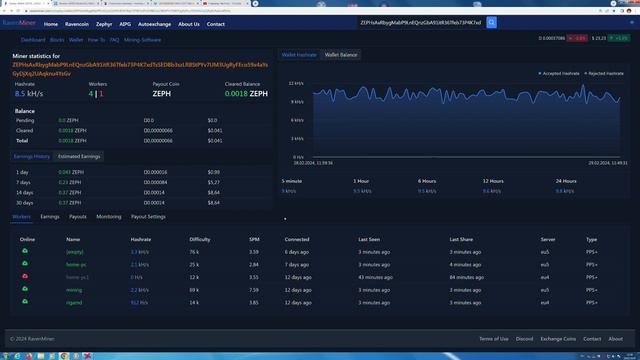Click the hashrate chart area
The width and height of the screenshot is (640, 360).
(467, 120)
